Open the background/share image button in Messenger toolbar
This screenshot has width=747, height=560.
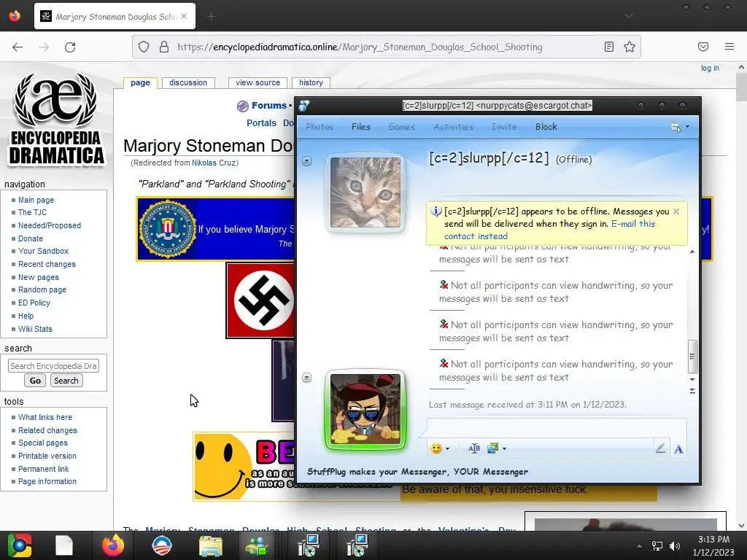coord(492,448)
